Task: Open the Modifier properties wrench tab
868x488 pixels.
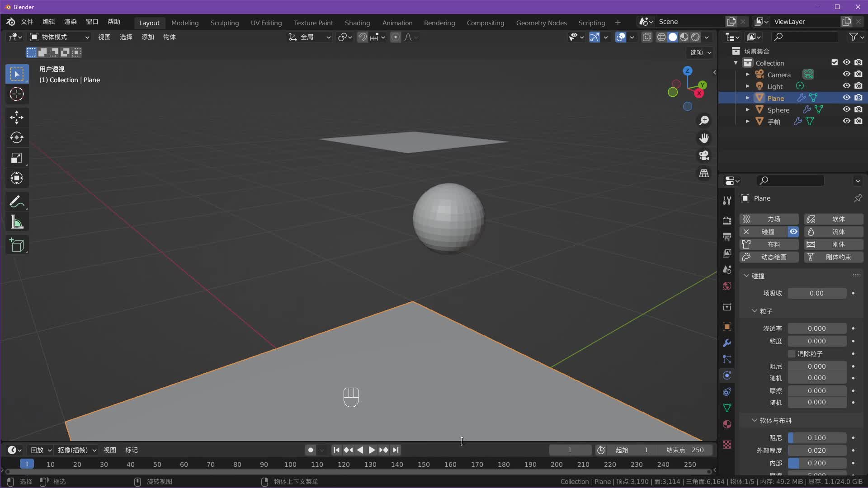Action: point(727,343)
